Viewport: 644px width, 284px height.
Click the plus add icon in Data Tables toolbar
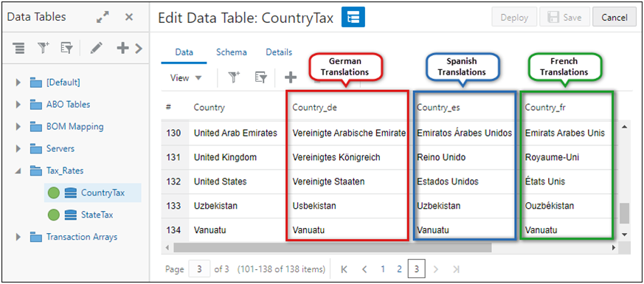pos(122,49)
